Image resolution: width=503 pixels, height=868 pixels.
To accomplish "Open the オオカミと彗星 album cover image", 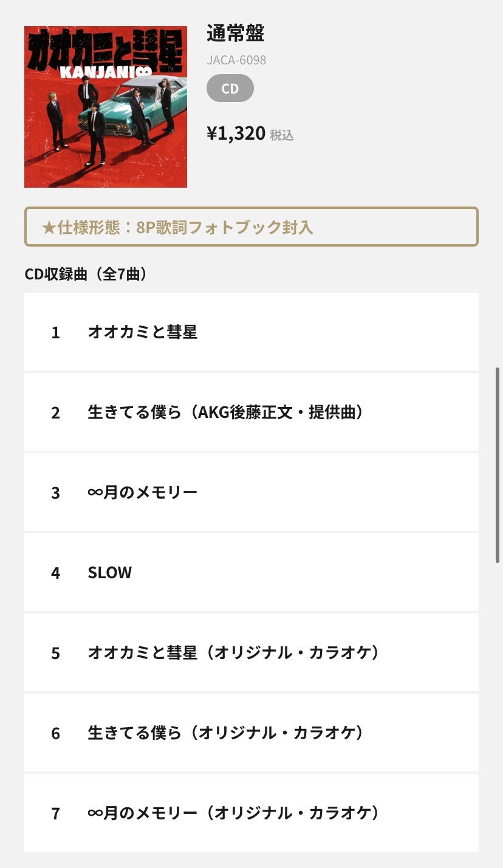I will click(106, 107).
